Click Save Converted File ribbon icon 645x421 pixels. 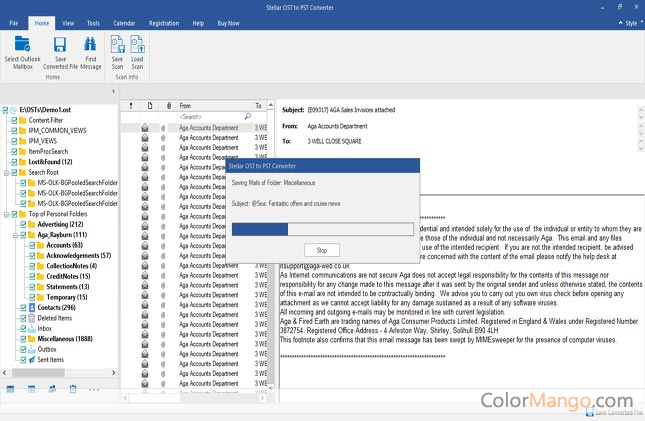tap(60, 45)
